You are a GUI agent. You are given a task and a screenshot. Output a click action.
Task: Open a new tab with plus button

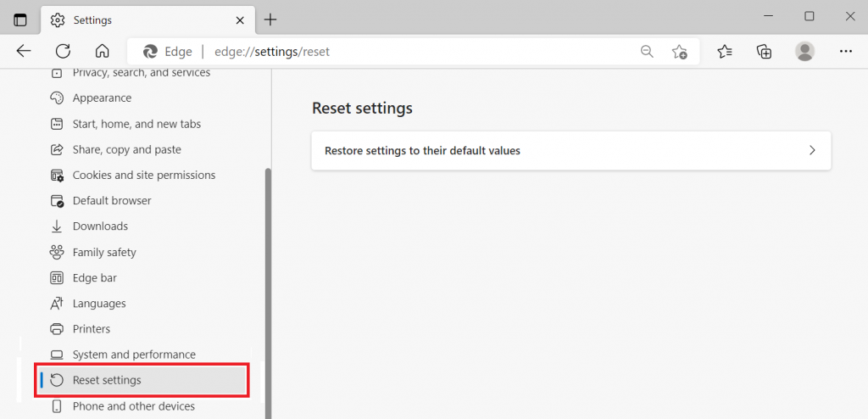pos(270,20)
